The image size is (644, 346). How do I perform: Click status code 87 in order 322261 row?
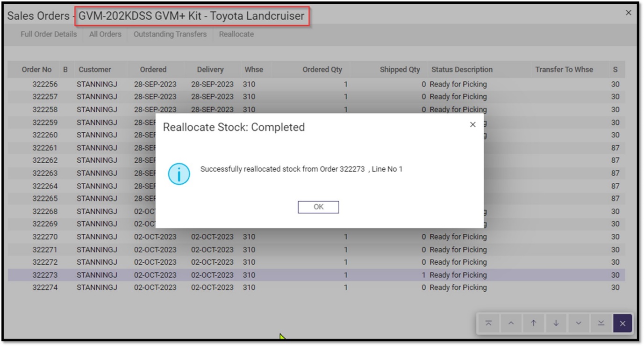(x=615, y=148)
